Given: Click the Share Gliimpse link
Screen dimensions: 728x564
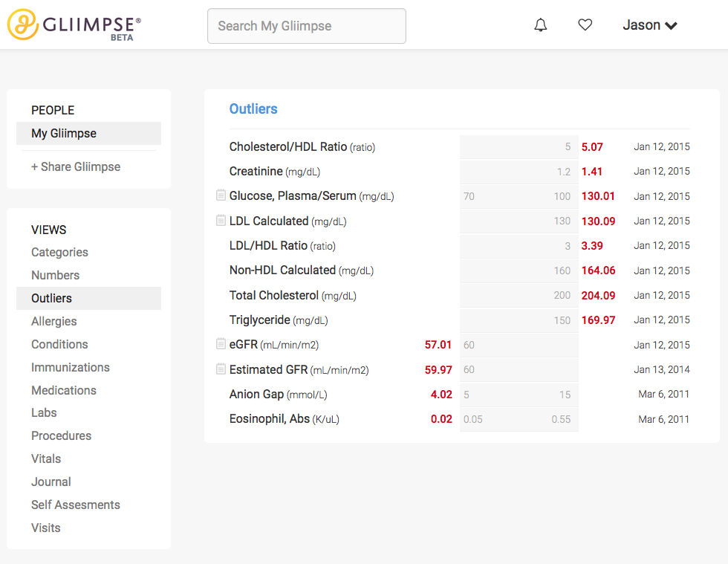Looking at the screenshot, I should (x=77, y=166).
